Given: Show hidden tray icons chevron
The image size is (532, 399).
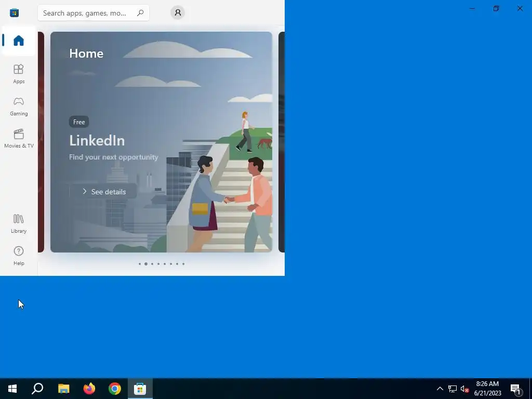Looking at the screenshot, I should (440, 389).
